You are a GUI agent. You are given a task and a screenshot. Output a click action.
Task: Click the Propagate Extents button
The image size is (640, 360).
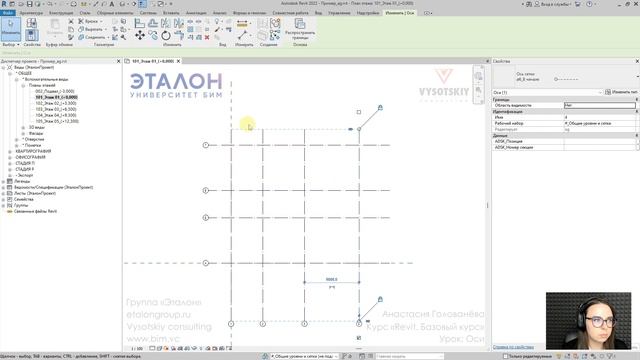pyautogui.click(x=300, y=29)
